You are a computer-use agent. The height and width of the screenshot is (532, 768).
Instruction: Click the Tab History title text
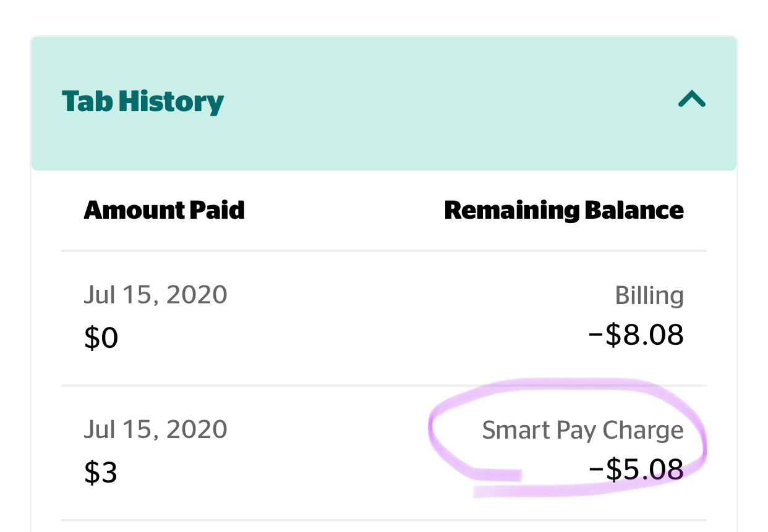click(143, 102)
